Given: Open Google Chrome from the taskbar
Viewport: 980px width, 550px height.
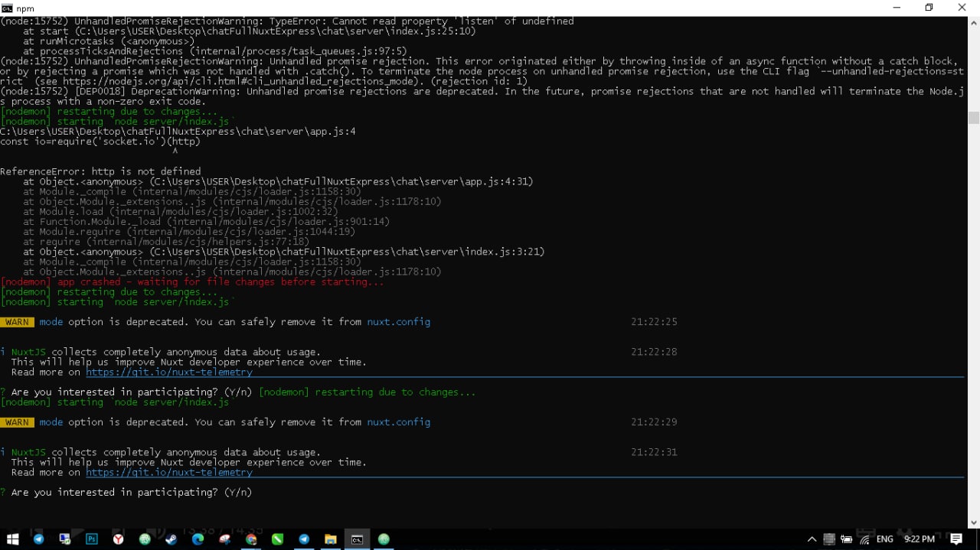Looking at the screenshot, I should point(251,539).
